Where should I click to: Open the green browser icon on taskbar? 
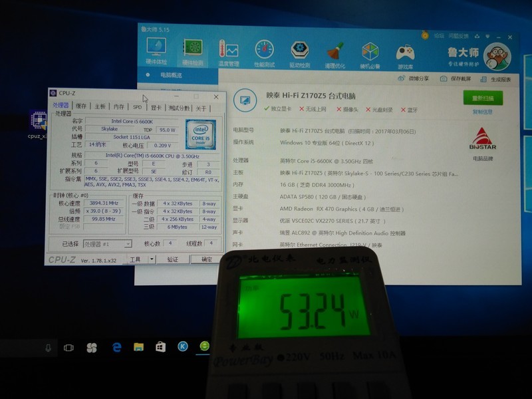pos(205,346)
